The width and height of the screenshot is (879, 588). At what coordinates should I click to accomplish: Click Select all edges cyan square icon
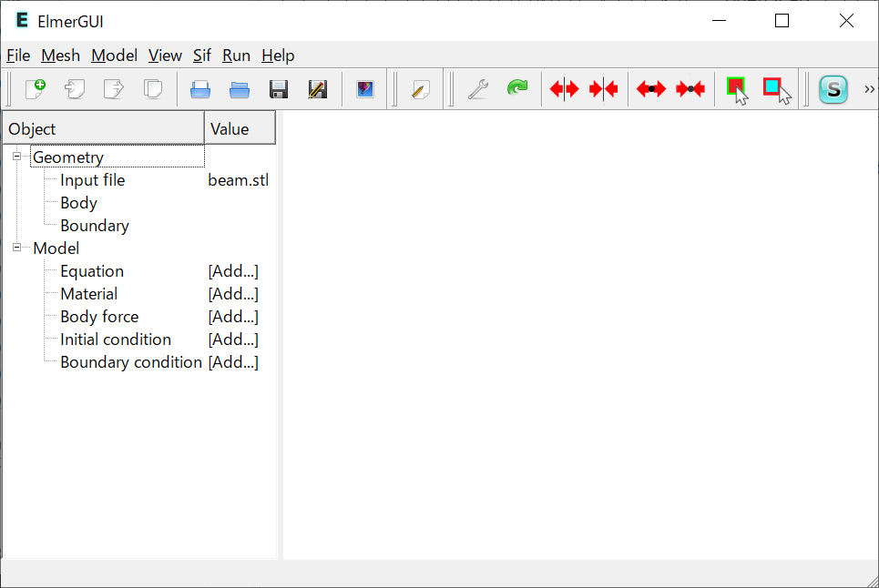777,91
